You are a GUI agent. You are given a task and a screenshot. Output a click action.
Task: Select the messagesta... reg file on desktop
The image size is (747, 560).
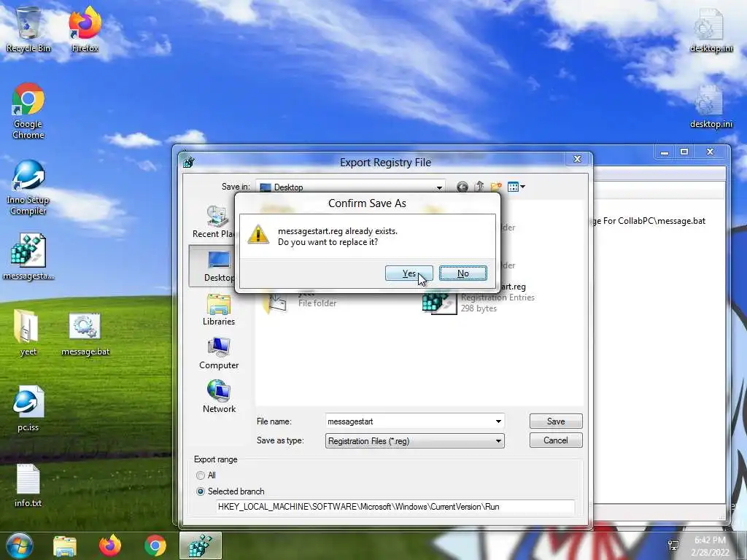tap(28, 256)
